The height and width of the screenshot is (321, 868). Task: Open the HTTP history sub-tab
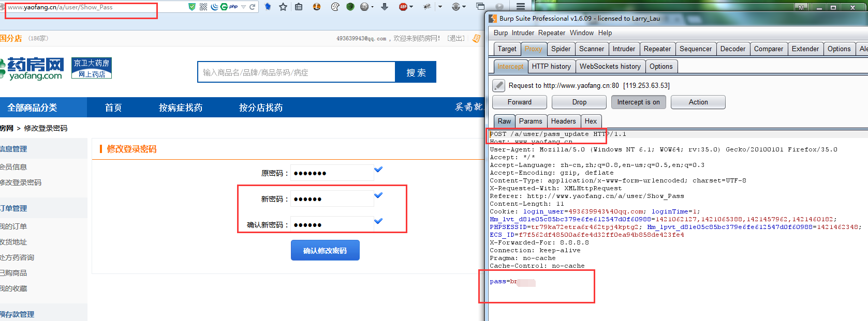coord(551,66)
